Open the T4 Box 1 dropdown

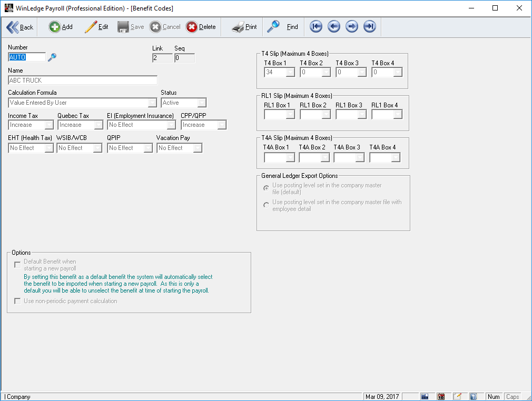tap(290, 72)
